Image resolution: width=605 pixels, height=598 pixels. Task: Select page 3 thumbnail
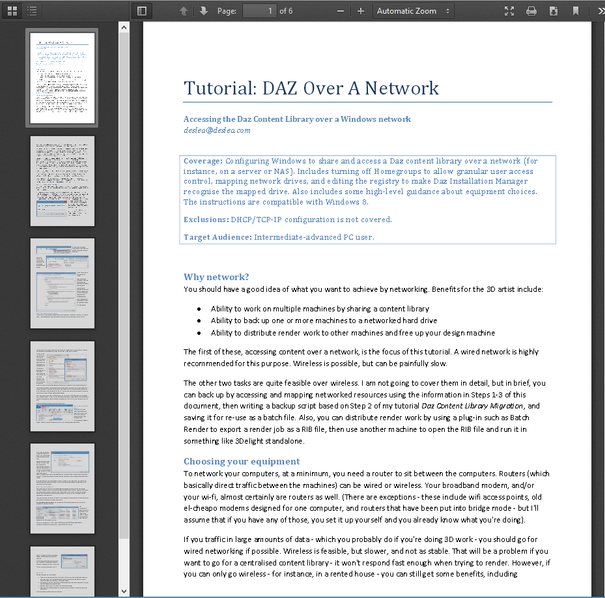[x=62, y=284]
